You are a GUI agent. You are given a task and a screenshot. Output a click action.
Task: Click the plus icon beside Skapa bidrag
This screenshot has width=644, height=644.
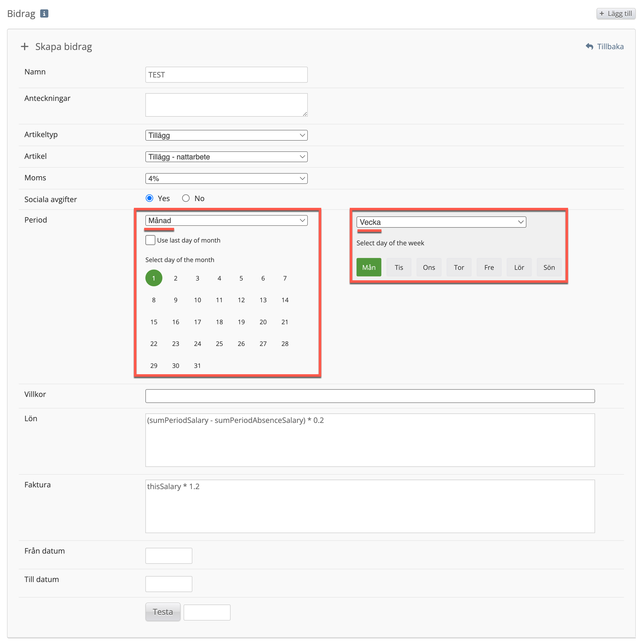(24, 46)
